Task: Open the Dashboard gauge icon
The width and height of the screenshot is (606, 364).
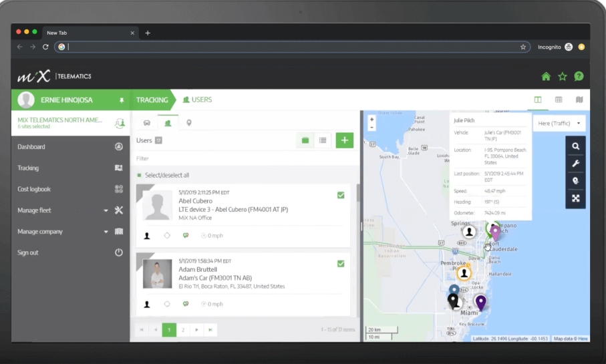Action: click(x=119, y=146)
